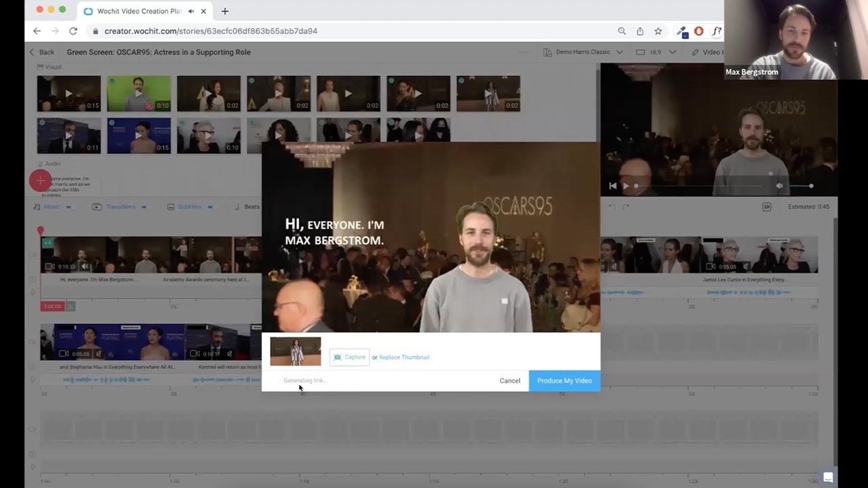Select caption 'Jamie Lee Curtis in Everything Every'
Image resolution: width=868 pixels, height=488 pixels.
[x=745, y=279]
